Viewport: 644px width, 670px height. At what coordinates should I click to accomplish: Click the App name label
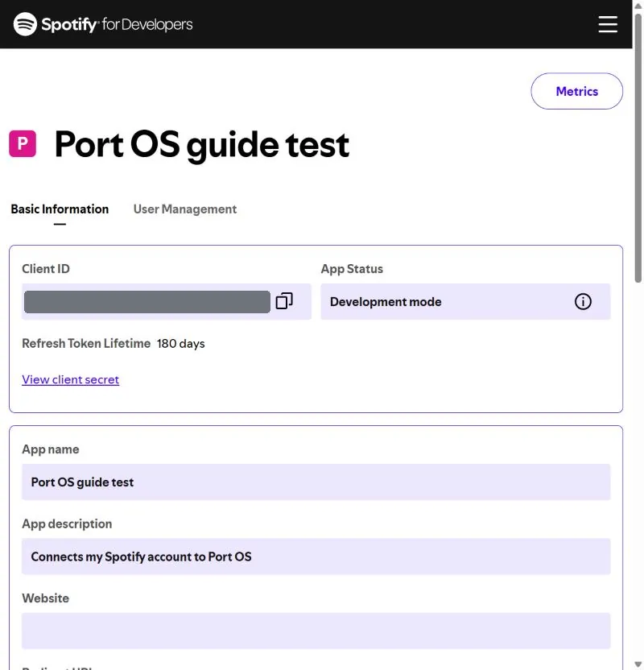click(x=51, y=449)
